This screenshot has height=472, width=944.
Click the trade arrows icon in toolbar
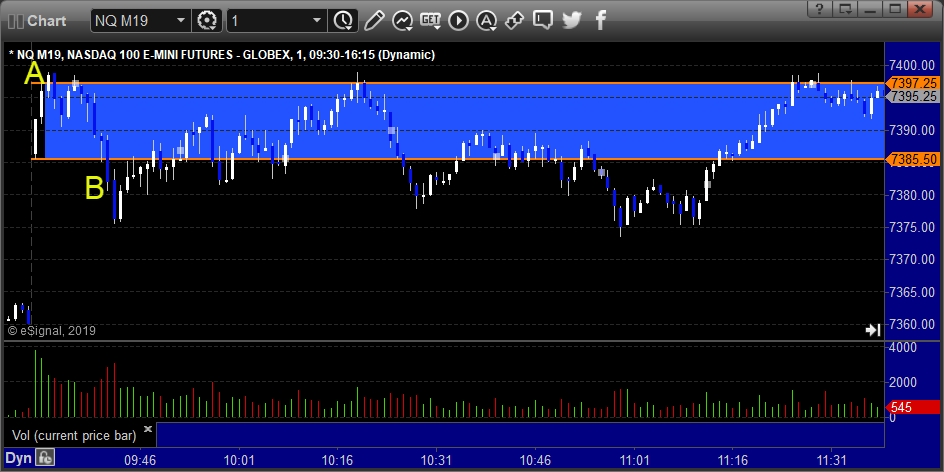coord(514,20)
